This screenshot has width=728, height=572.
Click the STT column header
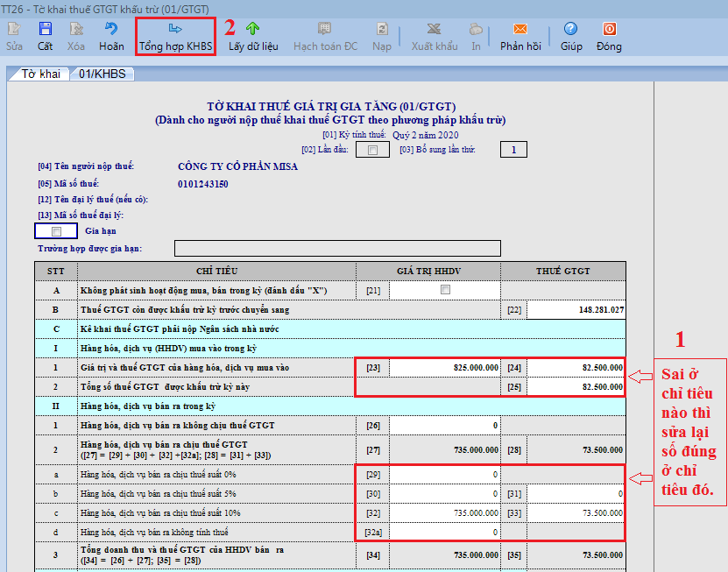tap(56, 272)
